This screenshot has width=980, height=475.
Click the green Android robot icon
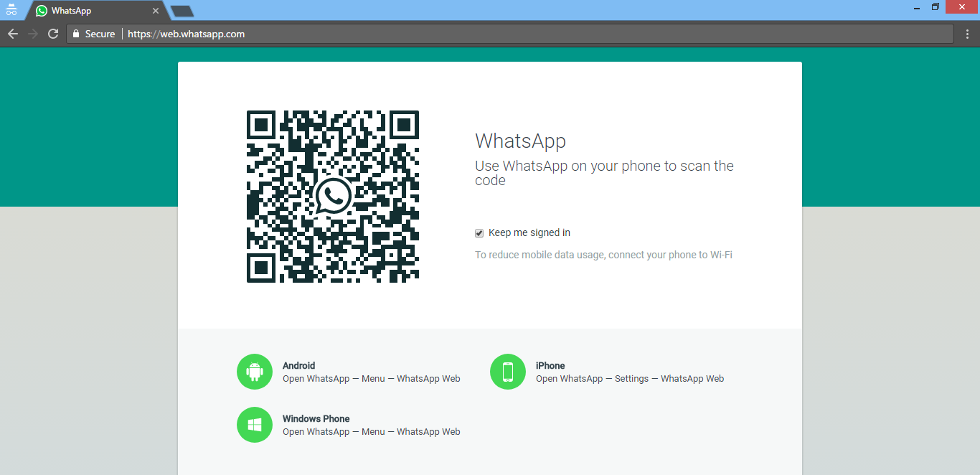point(255,372)
